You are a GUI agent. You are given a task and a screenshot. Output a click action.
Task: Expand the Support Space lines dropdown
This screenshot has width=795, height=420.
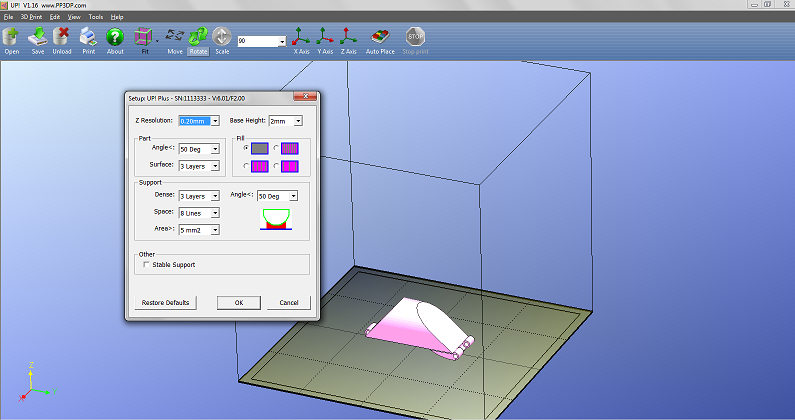pos(215,213)
